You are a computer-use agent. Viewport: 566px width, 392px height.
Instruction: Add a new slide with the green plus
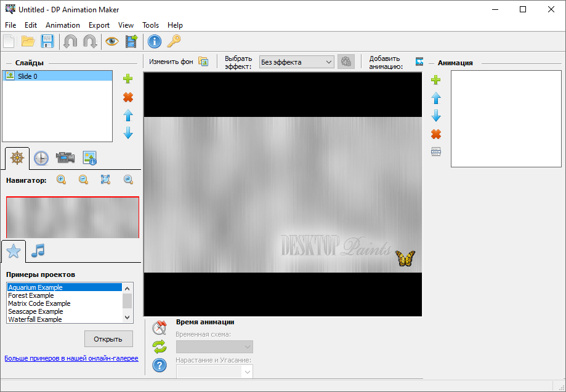pyautogui.click(x=127, y=78)
